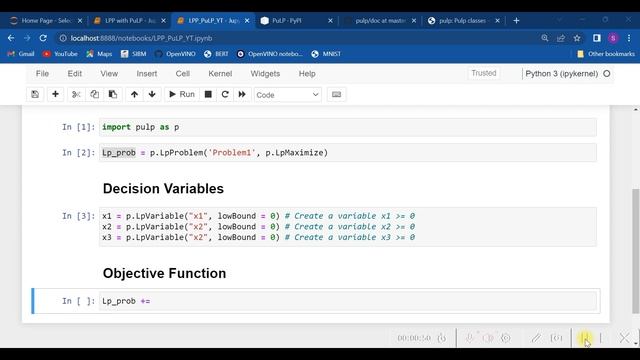Screen dimensions: 640x360
Task: Bookmark this page with star icon
Action: (577, 38)
